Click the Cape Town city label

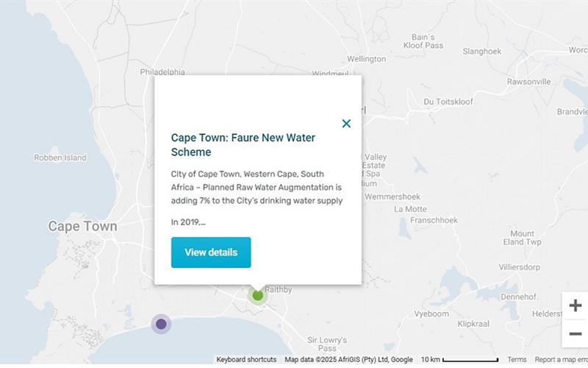coord(82,226)
